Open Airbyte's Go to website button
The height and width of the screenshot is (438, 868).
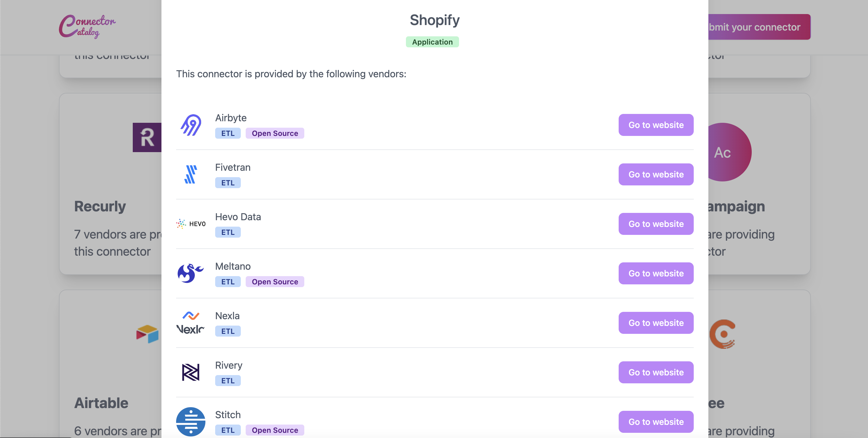(x=656, y=125)
